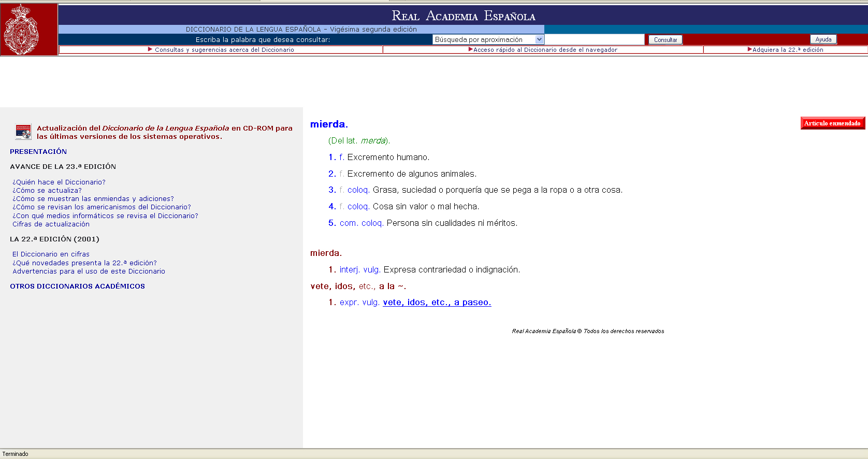Image resolution: width=868 pixels, height=459 pixels.
Task: Click 'vete, idos, etc., a la ~.' phrase heading
Action: (358, 286)
